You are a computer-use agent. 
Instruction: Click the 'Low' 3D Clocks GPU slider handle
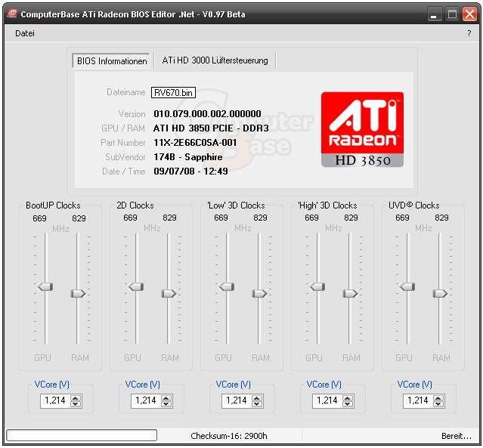227,286
